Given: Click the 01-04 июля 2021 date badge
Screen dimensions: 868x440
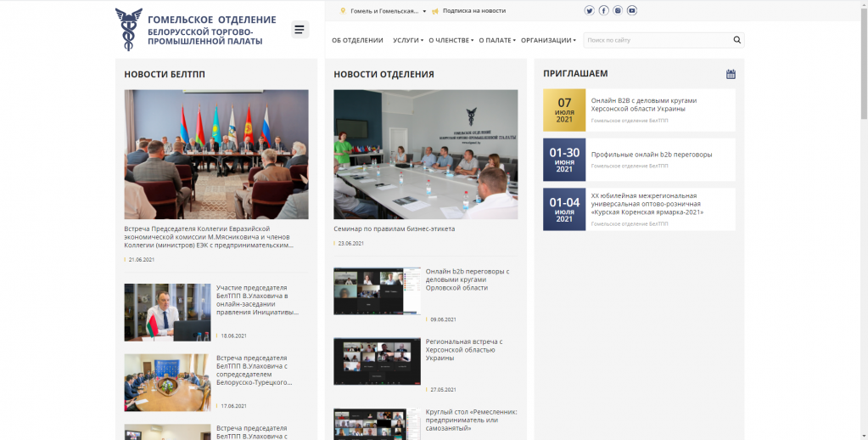Looking at the screenshot, I should [x=564, y=210].
